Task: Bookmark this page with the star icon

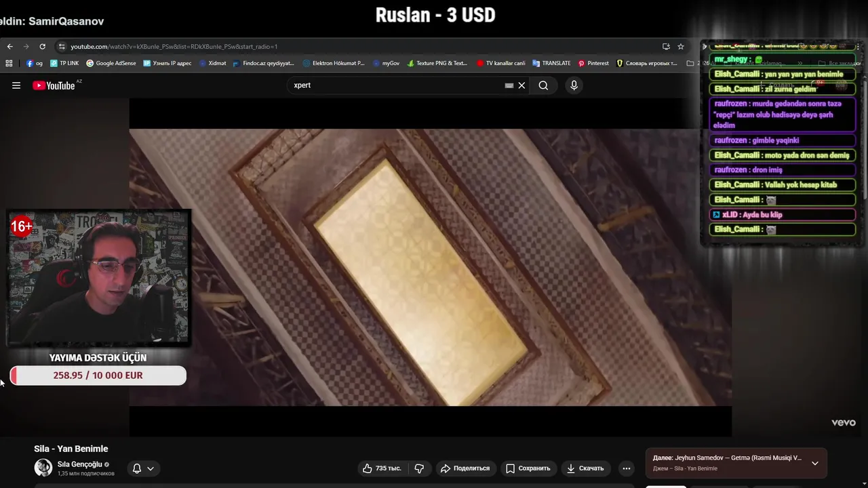Action: [x=681, y=47]
